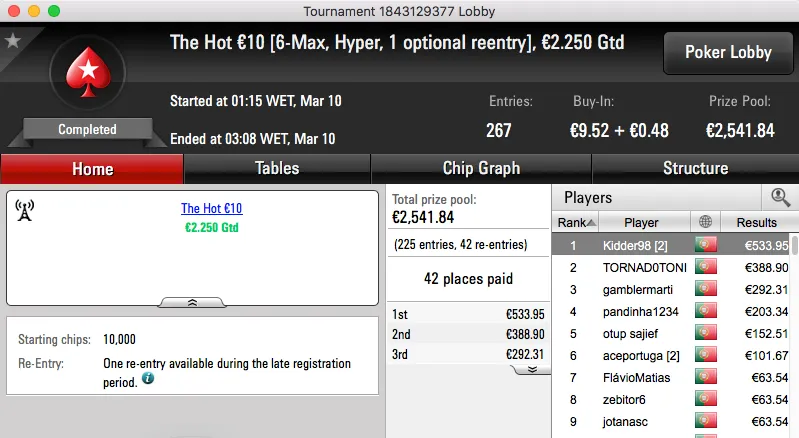Click the country globe column header
Viewport: 799px width, 438px height.
pyautogui.click(x=707, y=222)
